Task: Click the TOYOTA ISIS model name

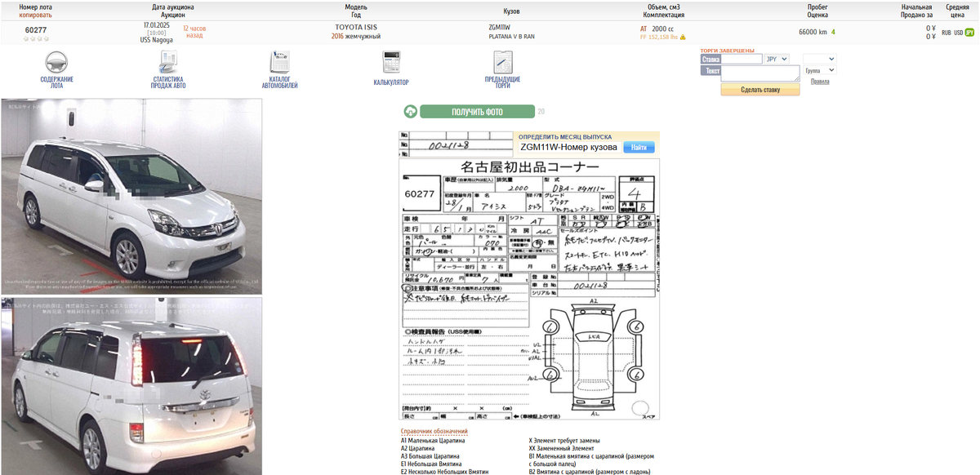Action: 356,27
